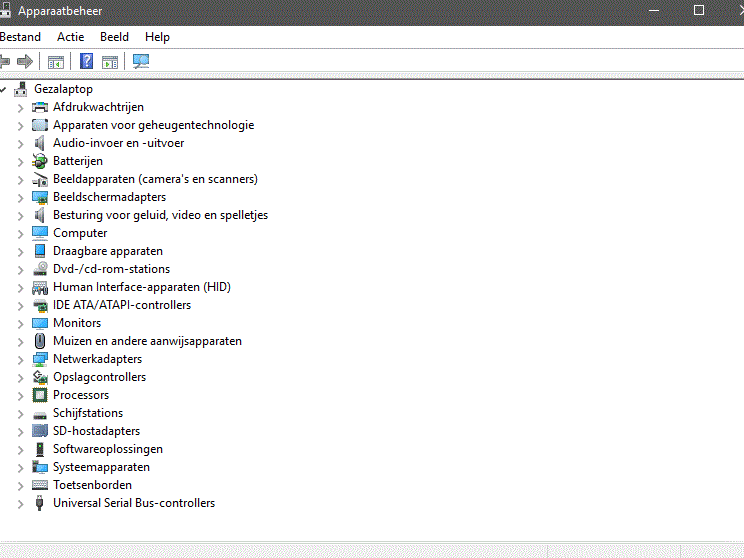The image size is (744, 558).
Task: Scan for hardware changes monitor icon
Action: (141, 61)
